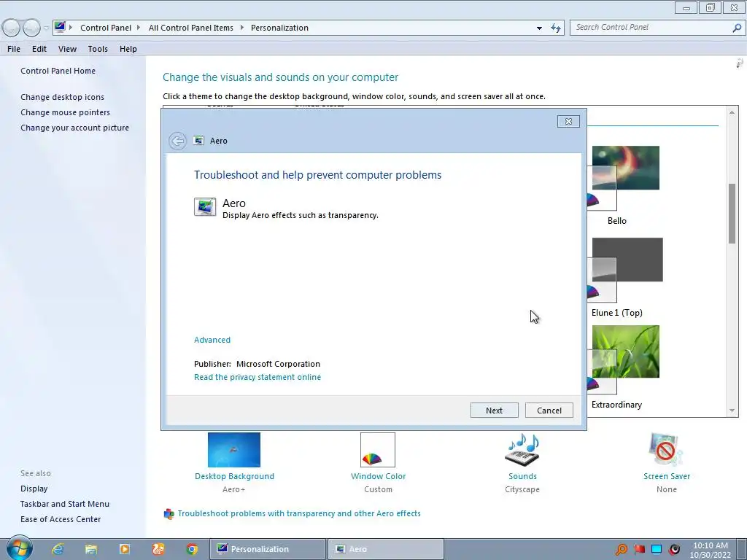The image size is (747, 560).
Task: Click theme list scroll up arrow
Action: (732, 112)
